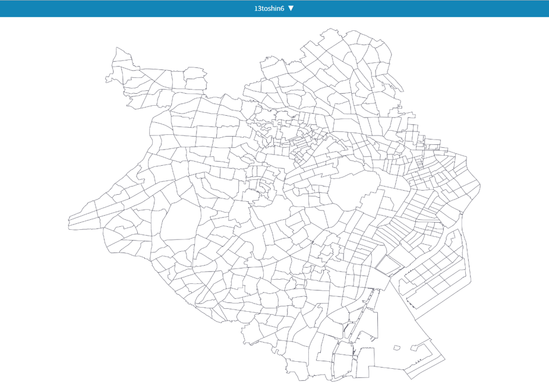
Task: Click the large round polygon in the map center
Action: 354,190
